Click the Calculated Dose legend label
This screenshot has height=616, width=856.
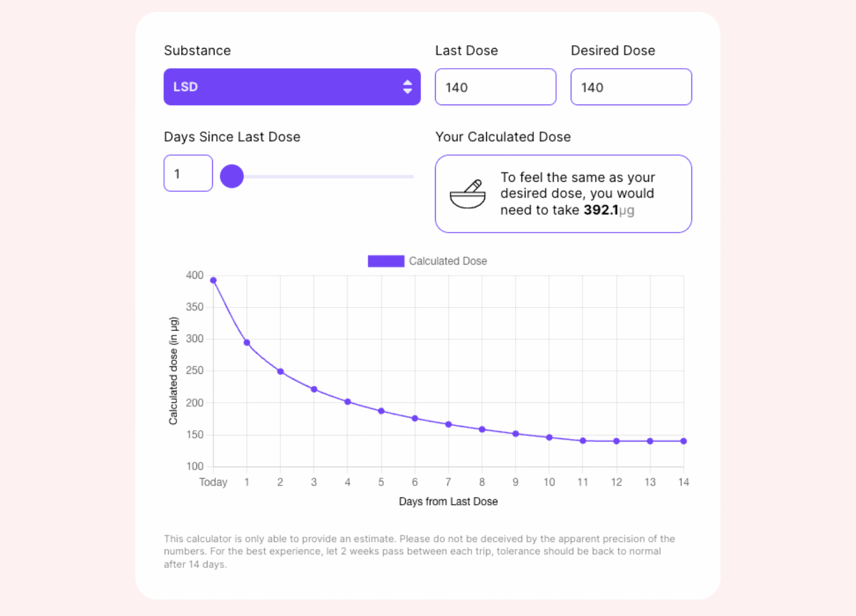pyautogui.click(x=447, y=261)
